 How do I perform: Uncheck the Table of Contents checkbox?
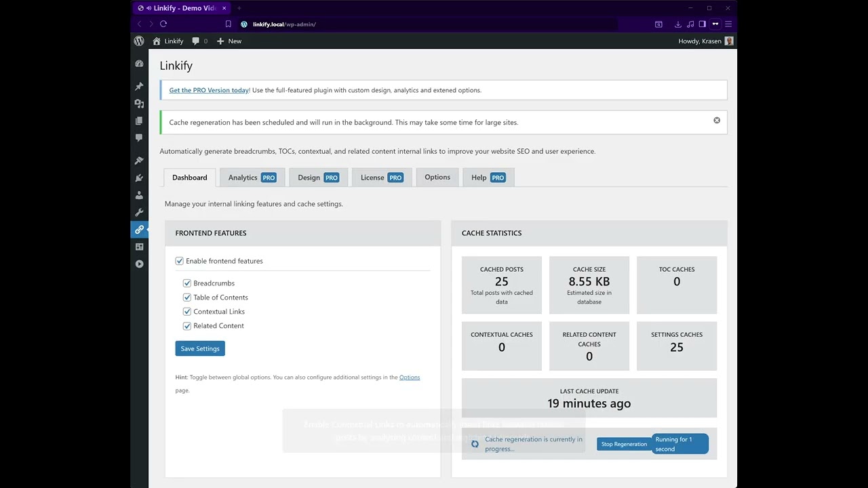click(x=187, y=298)
